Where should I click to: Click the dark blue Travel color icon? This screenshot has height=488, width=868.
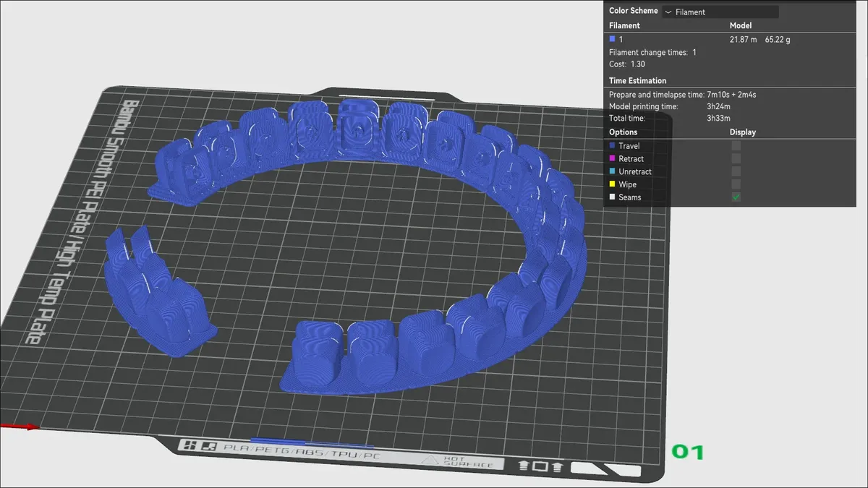pyautogui.click(x=613, y=146)
